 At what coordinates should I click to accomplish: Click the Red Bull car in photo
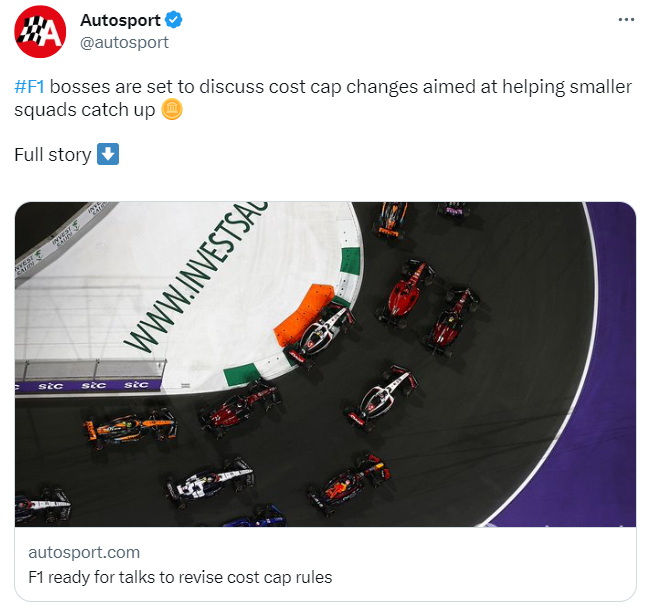349,483
